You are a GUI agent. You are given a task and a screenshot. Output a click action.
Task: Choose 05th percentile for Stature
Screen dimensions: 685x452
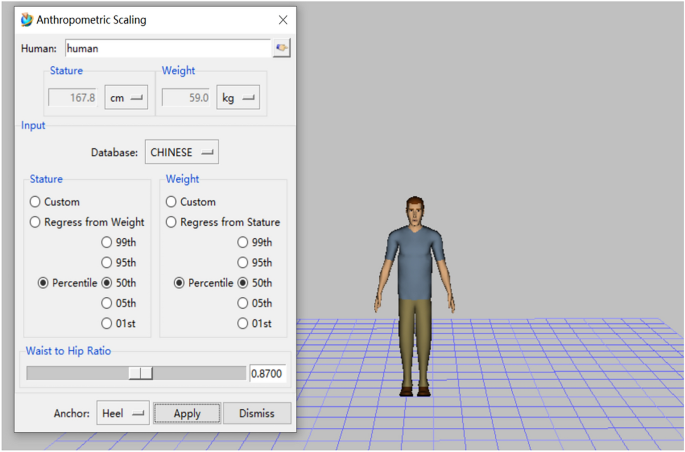107,303
